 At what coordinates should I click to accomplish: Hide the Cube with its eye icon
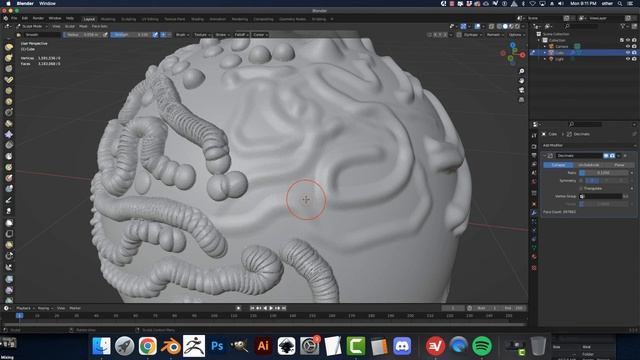[x=628, y=53]
